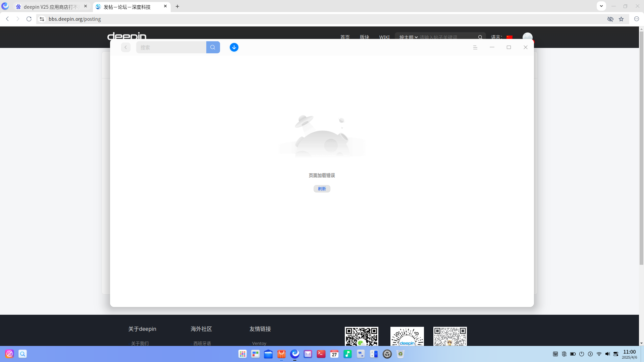Image resolution: width=644 pixels, height=362 pixels.
Task: Expand the 按主题 search type dropdown
Action: pyautogui.click(x=408, y=37)
